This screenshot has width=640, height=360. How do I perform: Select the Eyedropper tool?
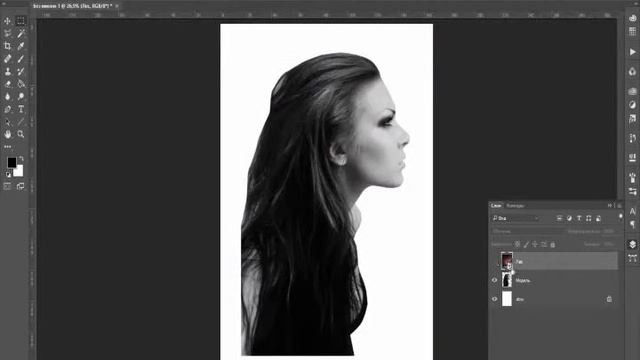(x=20, y=46)
